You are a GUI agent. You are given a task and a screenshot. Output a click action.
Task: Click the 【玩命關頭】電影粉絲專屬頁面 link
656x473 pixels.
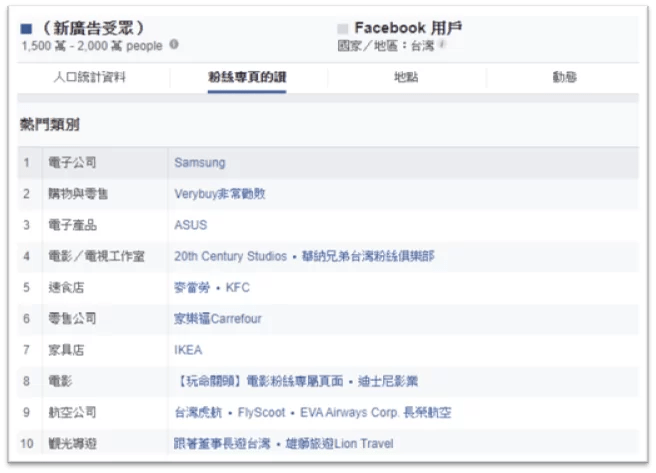point(259,381)
